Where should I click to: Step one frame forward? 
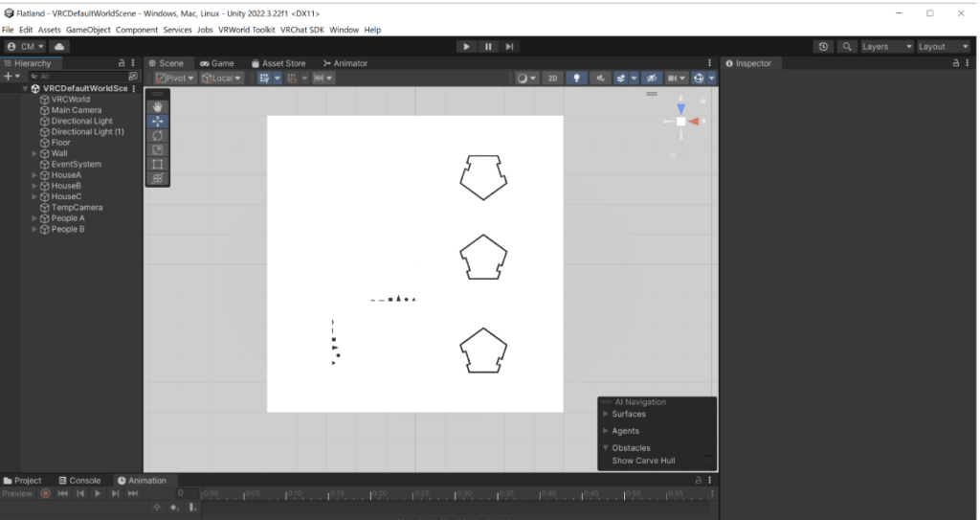tap(509, 46)
